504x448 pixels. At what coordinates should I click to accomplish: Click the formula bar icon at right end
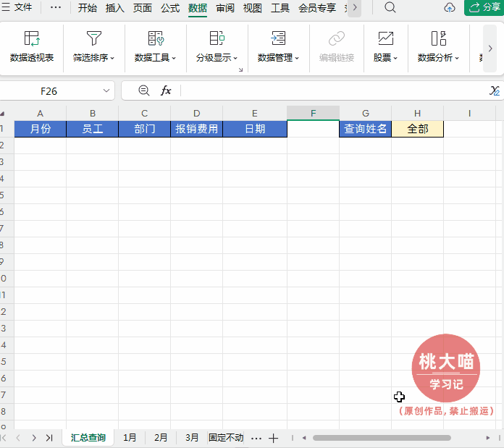coord(495,91)
